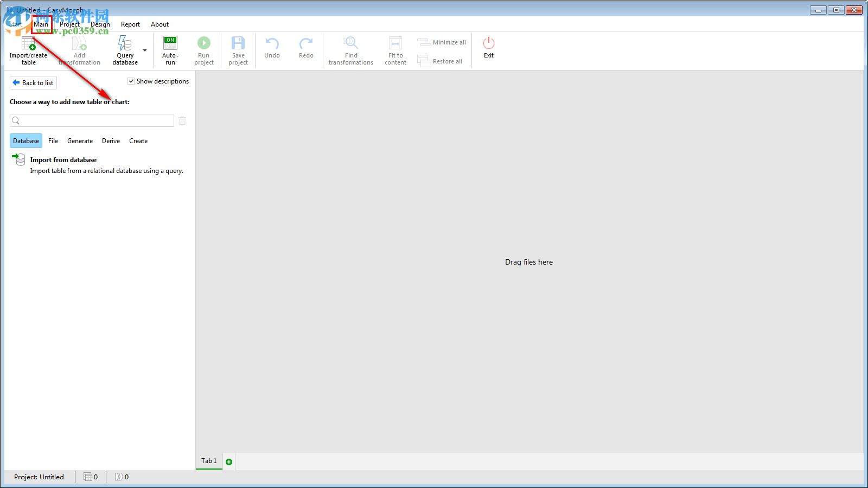
Task: Click the 'Drag files here' workspace area
Action: pos(529,262)
